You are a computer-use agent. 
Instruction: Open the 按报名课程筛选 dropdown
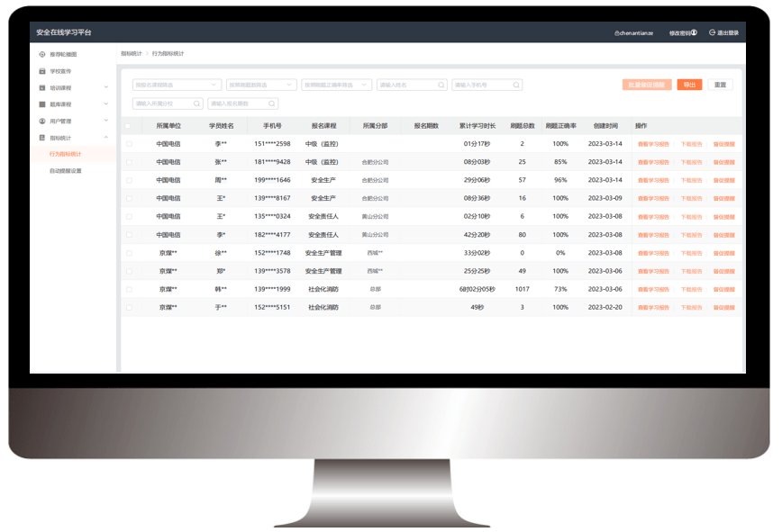(176, 86)
